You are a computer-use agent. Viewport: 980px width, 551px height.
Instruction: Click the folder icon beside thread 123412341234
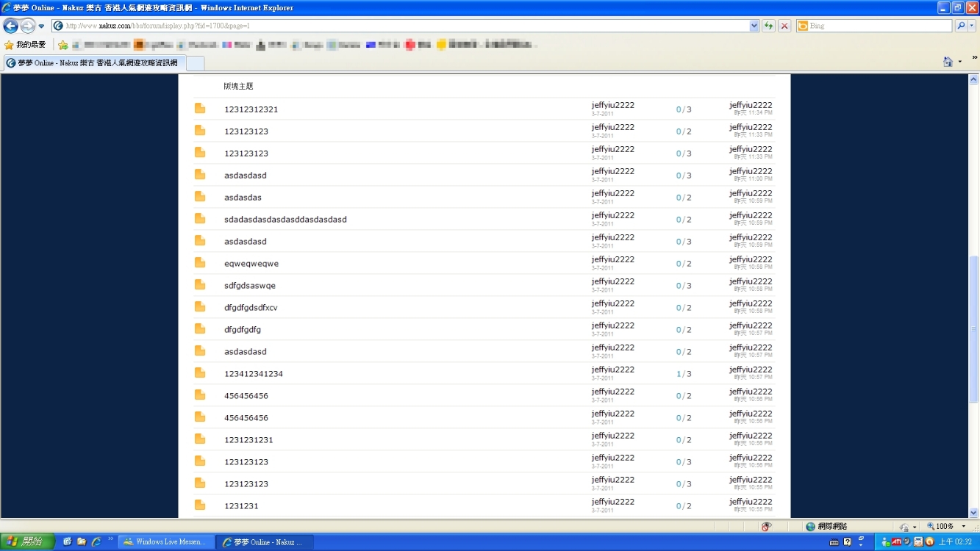click(200, 373)
